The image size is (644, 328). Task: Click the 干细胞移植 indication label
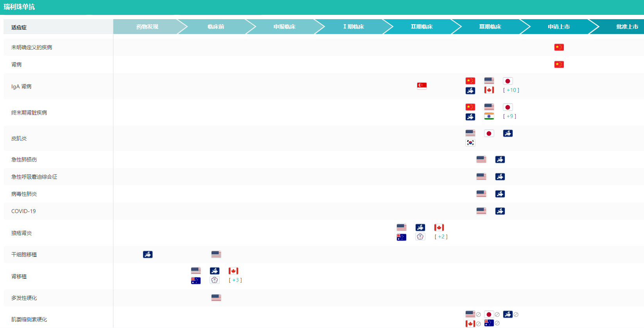24,255
